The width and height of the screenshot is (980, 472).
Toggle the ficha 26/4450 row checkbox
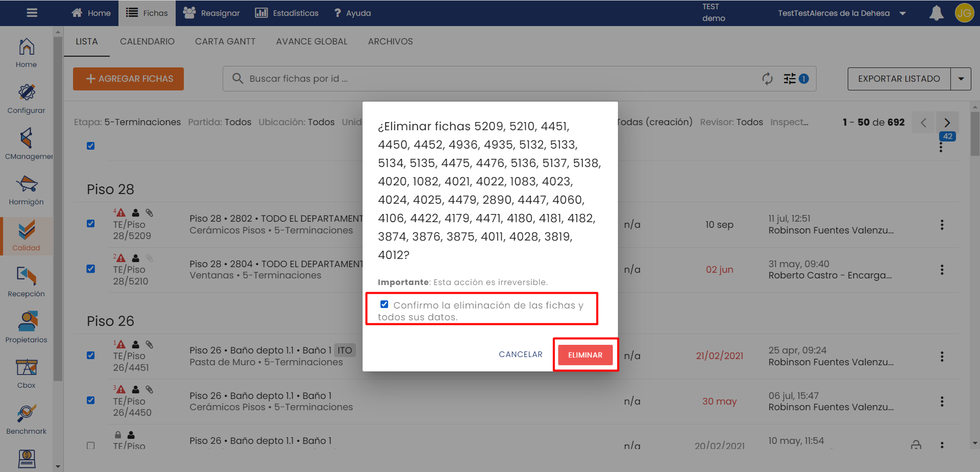[91, 400]
